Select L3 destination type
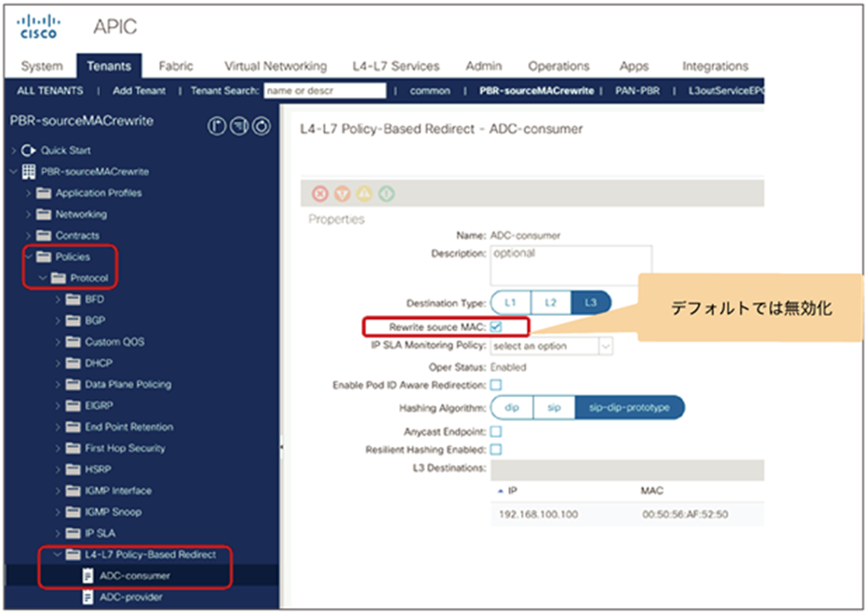 tap(591, 303)
